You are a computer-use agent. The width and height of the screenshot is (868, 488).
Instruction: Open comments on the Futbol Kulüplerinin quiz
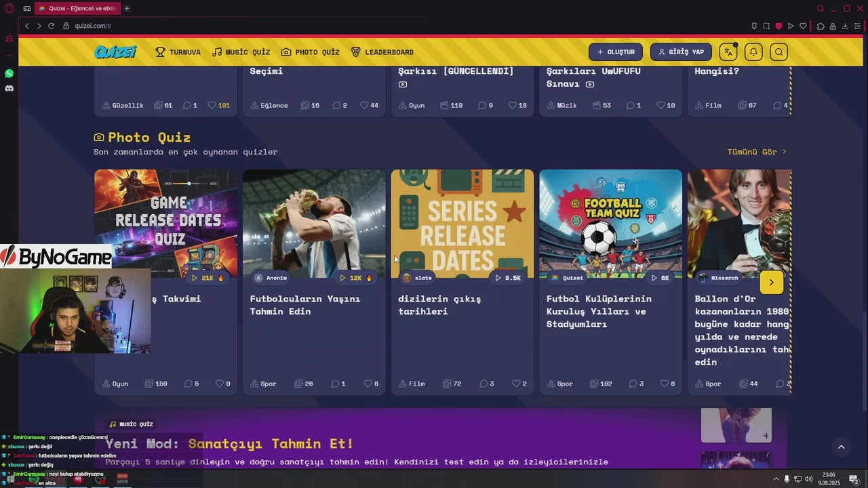636,384
